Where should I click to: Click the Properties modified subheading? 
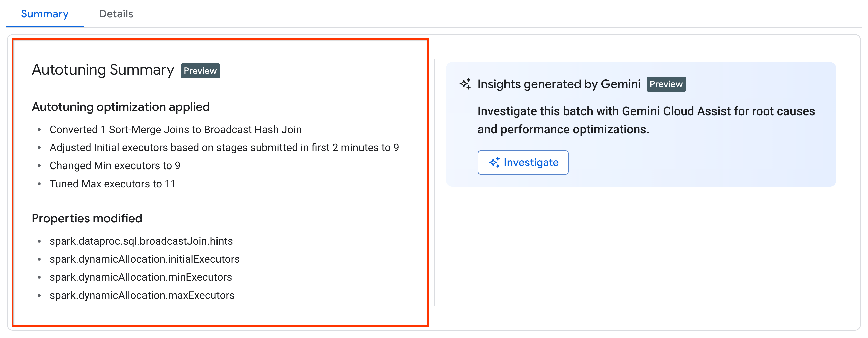87,218
